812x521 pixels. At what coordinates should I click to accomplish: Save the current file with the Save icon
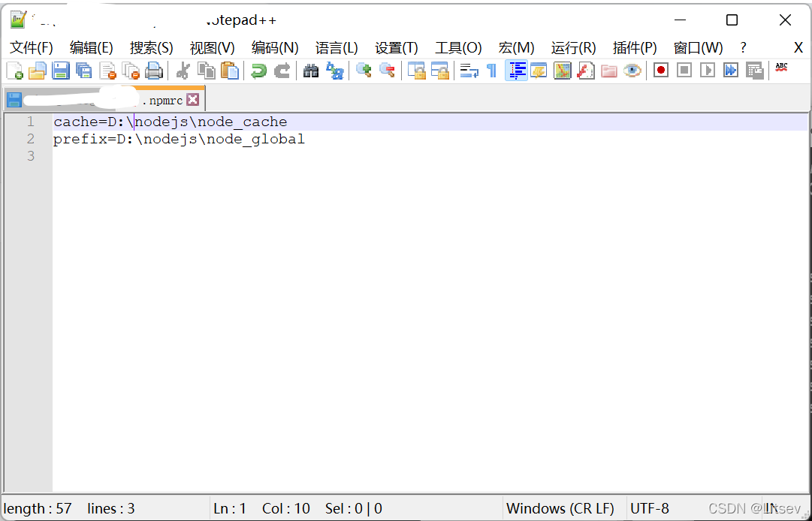point(60,69)
